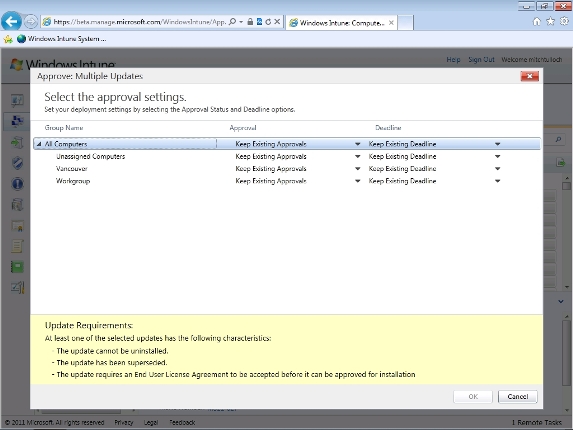Viewport: 573px width, 430px height.
Task: Click the Group Name column header
Action: (x=64, y=128)
